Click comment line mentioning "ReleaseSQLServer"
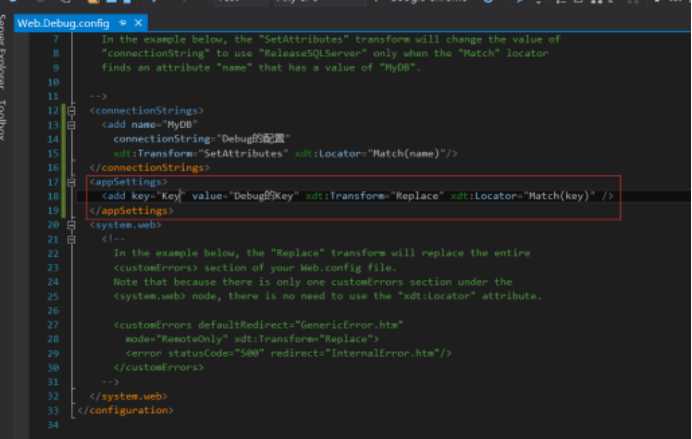 click(x=325, y=53)
